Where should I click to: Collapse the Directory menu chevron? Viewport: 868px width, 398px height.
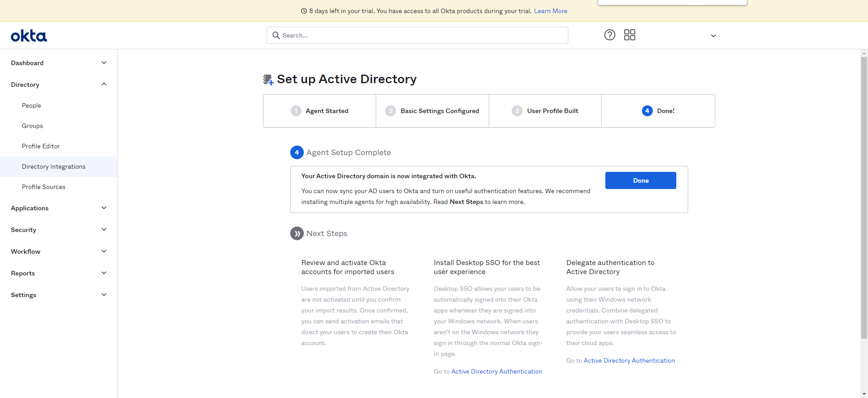104,85
